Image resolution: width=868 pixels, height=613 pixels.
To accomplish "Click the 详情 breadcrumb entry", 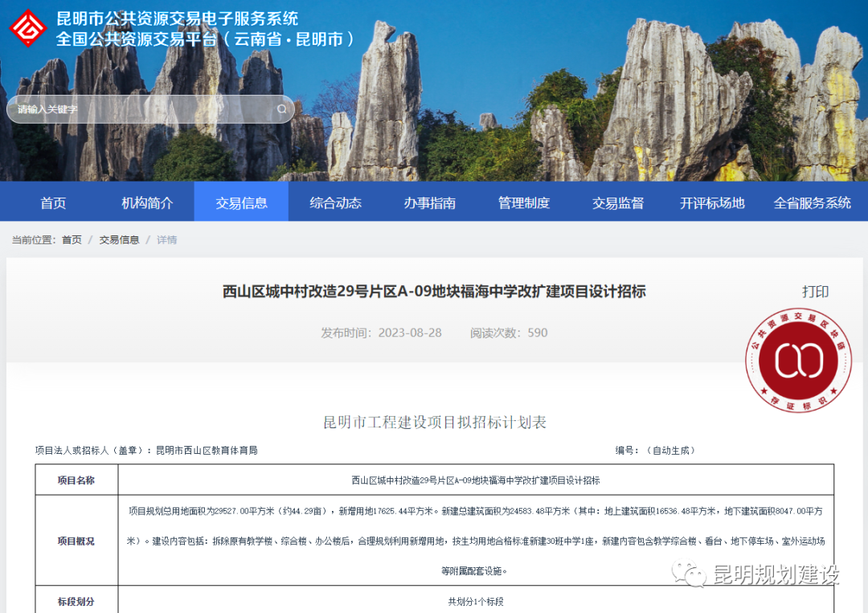I will click(166, 239).
